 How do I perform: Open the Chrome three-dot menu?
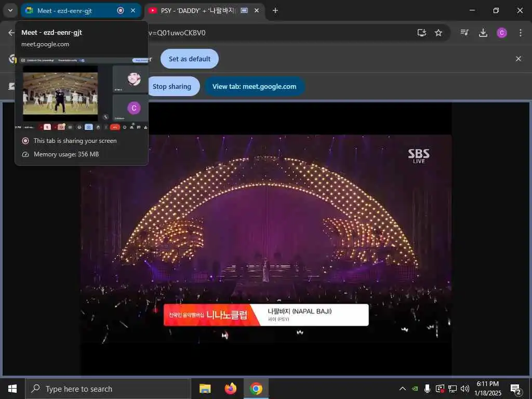click(520, 33)
